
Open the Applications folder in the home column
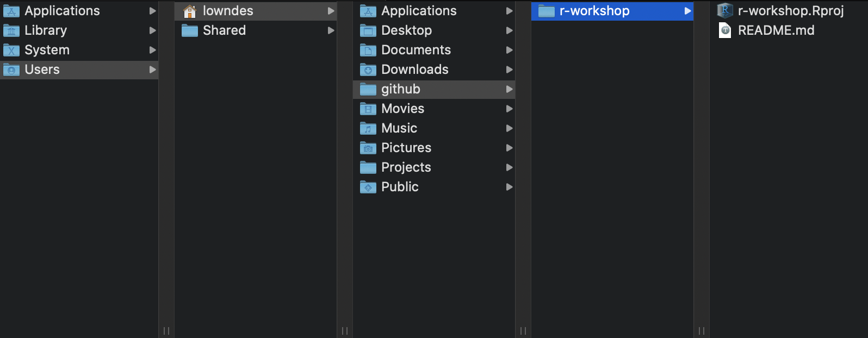point(434,11)
